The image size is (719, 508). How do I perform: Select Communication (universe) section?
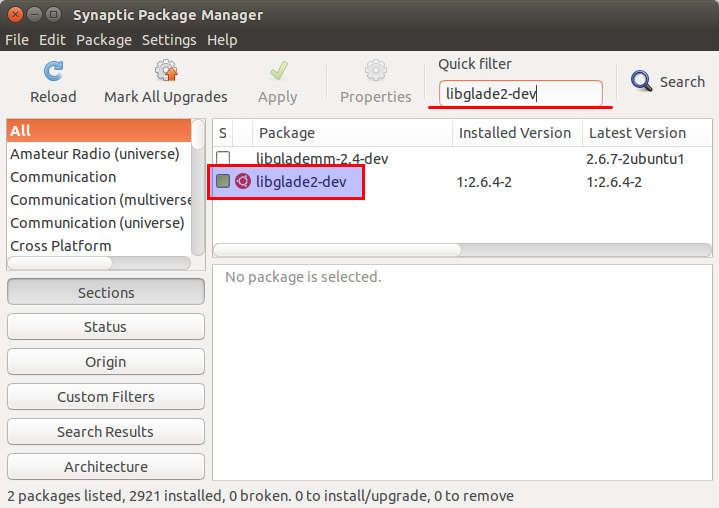coord(99,223)
